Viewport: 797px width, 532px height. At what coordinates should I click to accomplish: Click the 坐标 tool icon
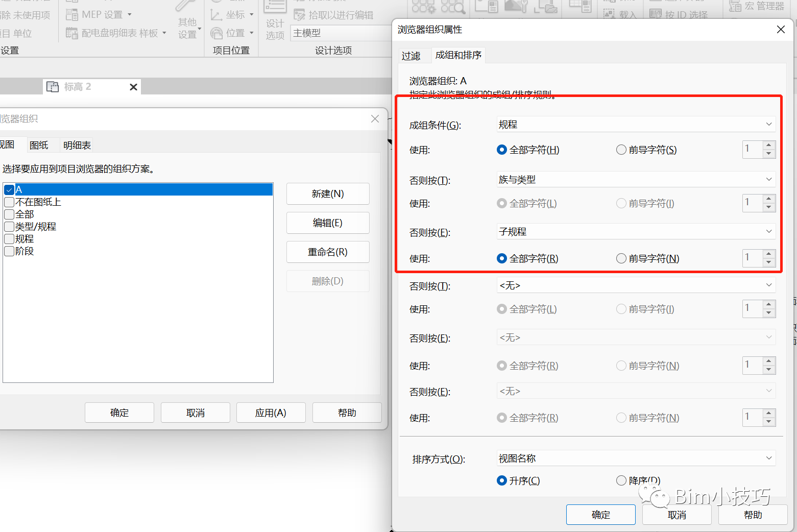(216, 15)
